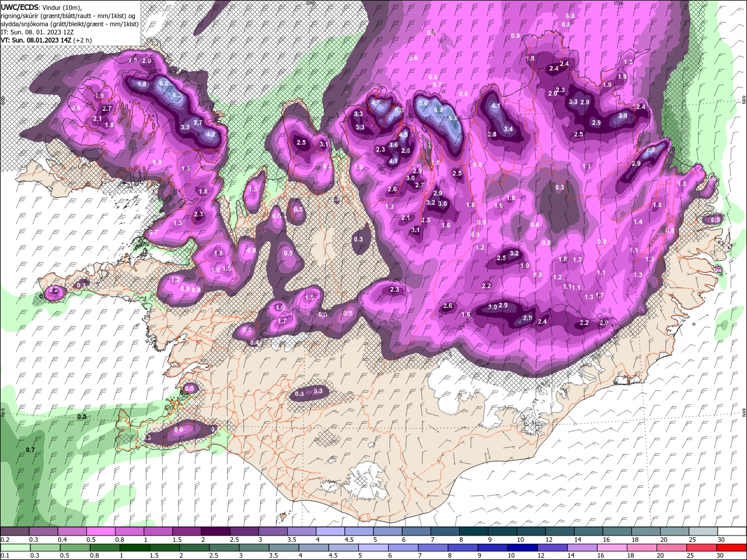The image size is (747, 560).
Task: Click the '3.7' snowfall value on the map
Action: tap(198, 123)
